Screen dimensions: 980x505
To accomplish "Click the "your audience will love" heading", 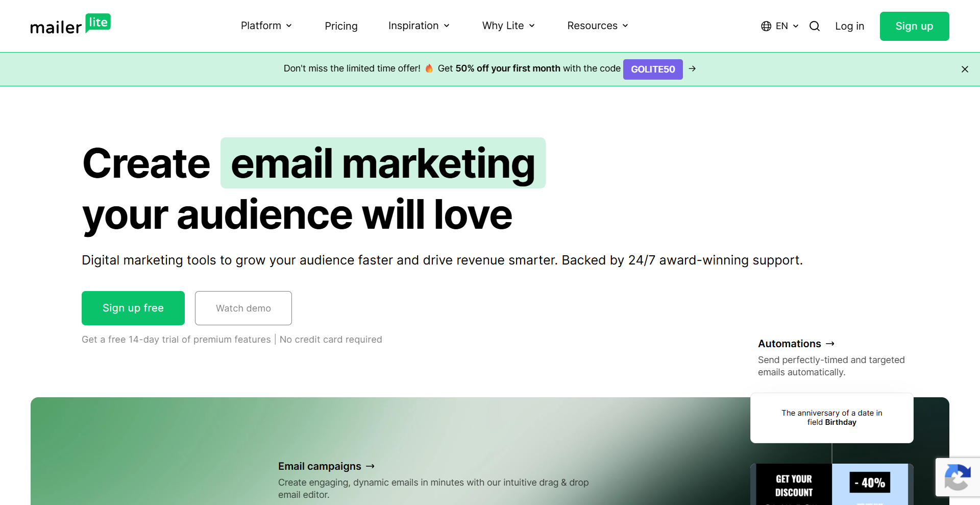I will [297, 215].
